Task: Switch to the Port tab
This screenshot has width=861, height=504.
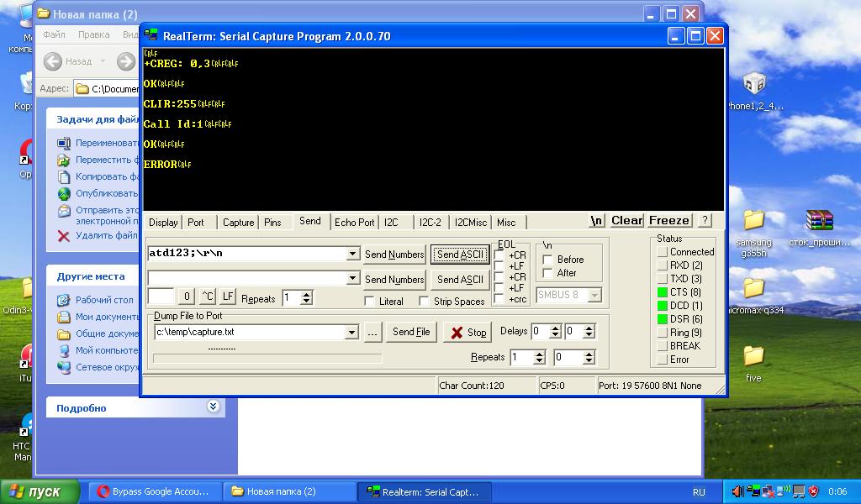Action: click(x=196, y=223)
